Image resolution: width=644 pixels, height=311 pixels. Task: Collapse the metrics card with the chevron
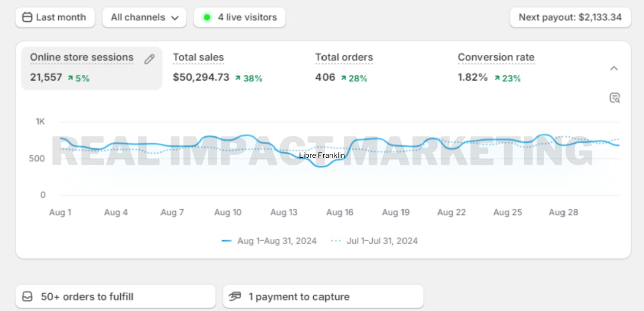point(614,68)
